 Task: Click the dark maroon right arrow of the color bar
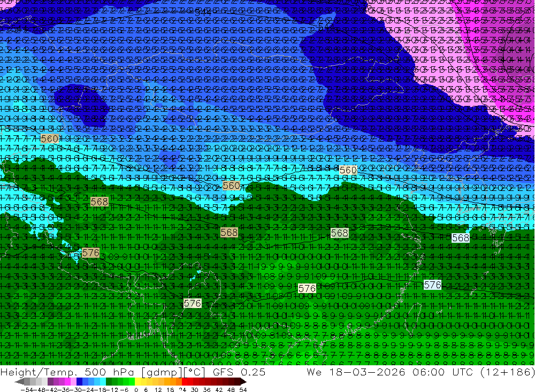(243, 382)
